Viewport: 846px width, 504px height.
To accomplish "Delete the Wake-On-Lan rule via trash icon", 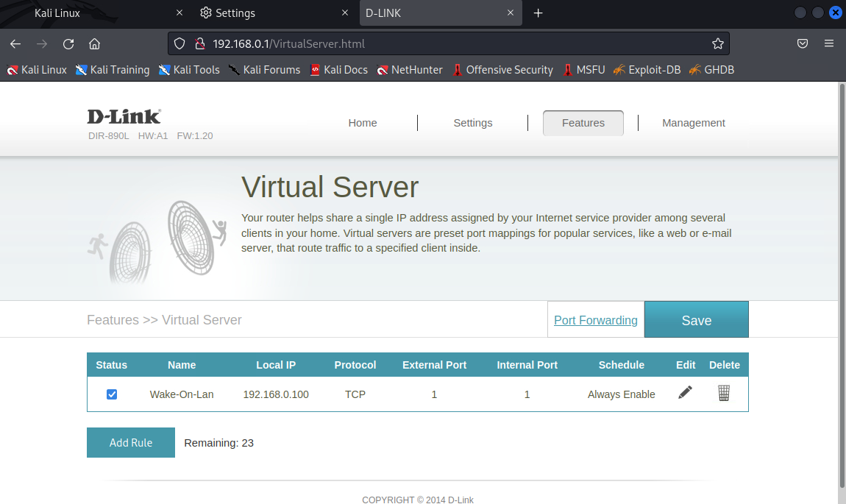I will [x=724, y=393].
